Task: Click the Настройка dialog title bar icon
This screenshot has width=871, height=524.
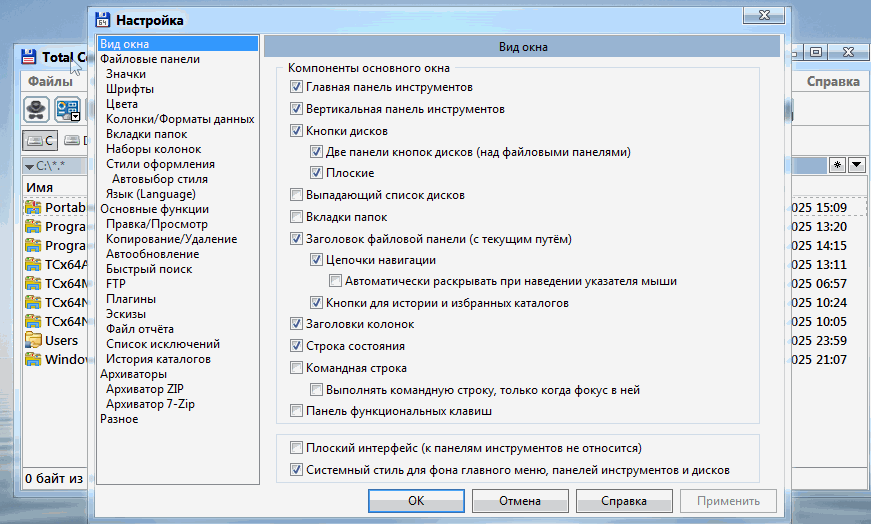Action: tap(103, 20)
